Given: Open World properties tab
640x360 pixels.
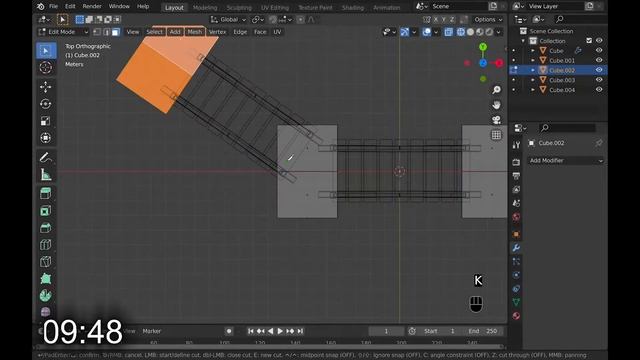Looking at the screenshot, I should click(516, 217).
